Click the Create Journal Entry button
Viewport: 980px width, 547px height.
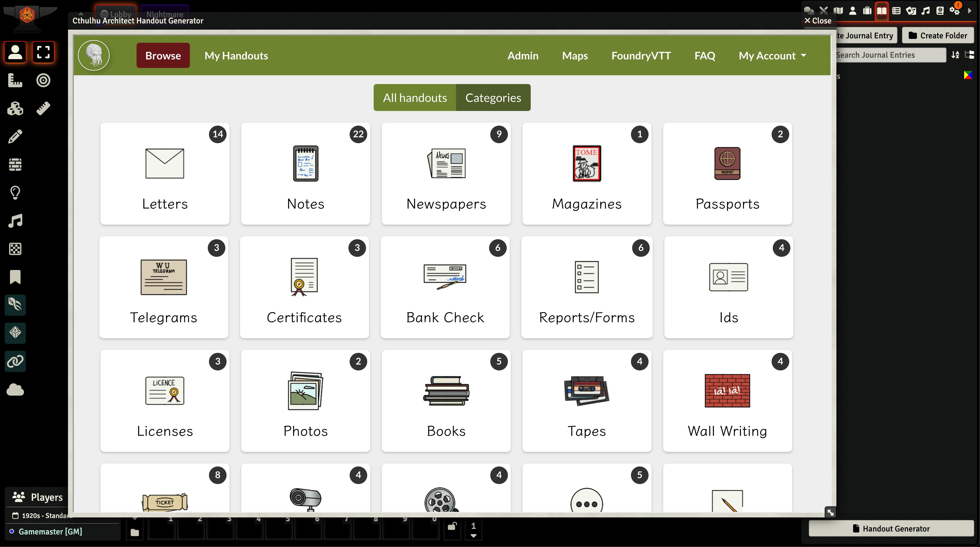864,35
